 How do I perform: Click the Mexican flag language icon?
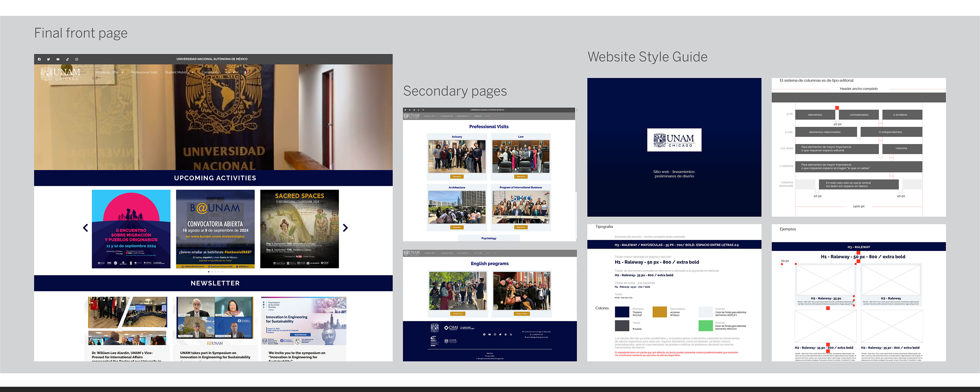tap(245, 72)
